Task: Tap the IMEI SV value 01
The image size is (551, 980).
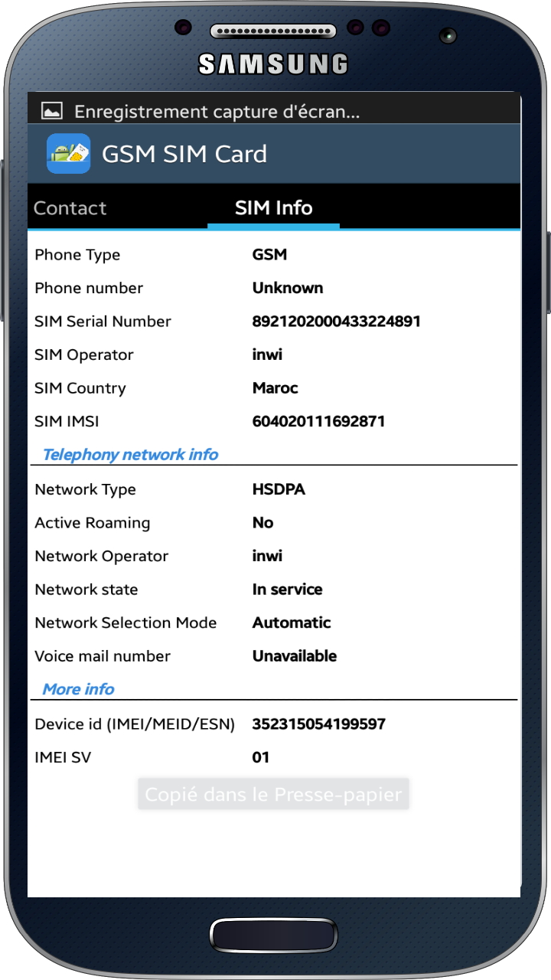Action: (x=261, y=757)
